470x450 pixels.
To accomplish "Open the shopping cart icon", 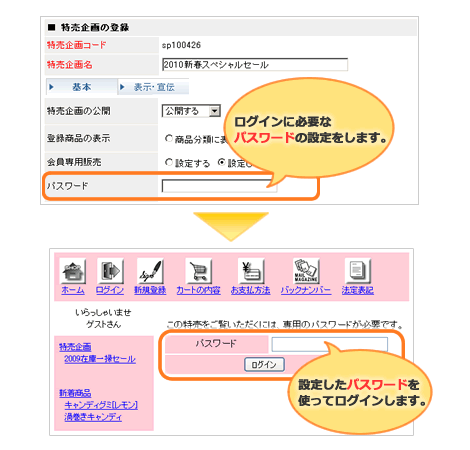I will click(198, 271).
